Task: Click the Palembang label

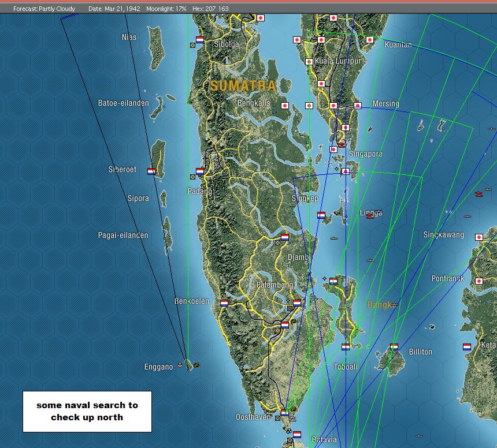Action: [275, 285]
